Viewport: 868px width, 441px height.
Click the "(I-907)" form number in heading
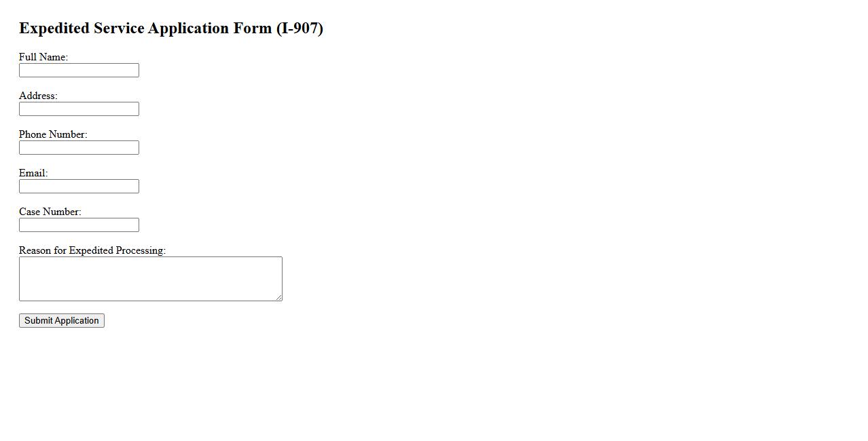pyautogui.click(x=300, y=28)
